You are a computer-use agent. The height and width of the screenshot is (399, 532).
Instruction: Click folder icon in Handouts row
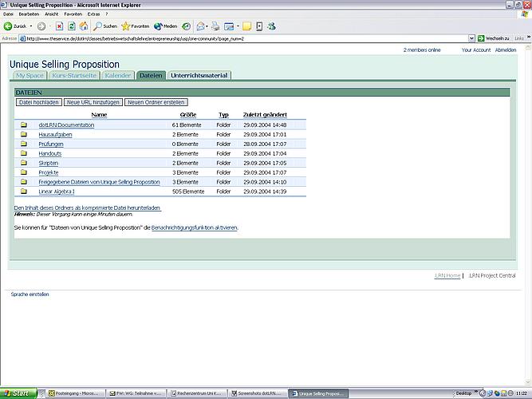pos(23,153)
